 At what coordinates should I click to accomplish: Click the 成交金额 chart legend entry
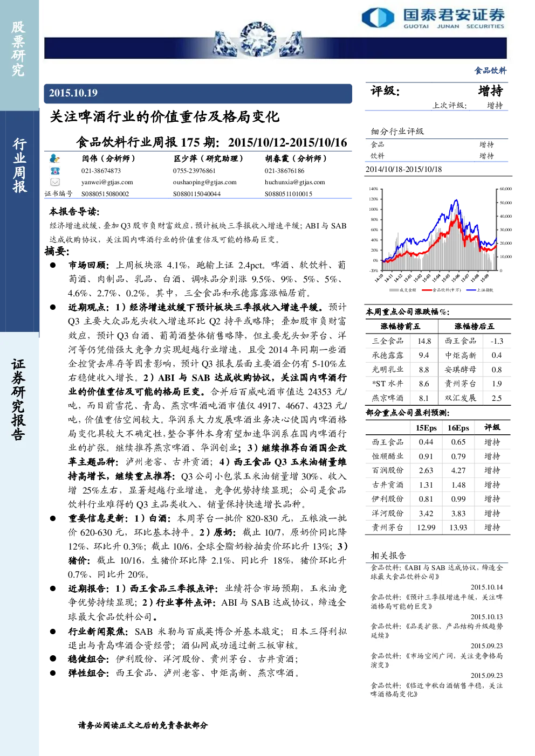[403, 290]
